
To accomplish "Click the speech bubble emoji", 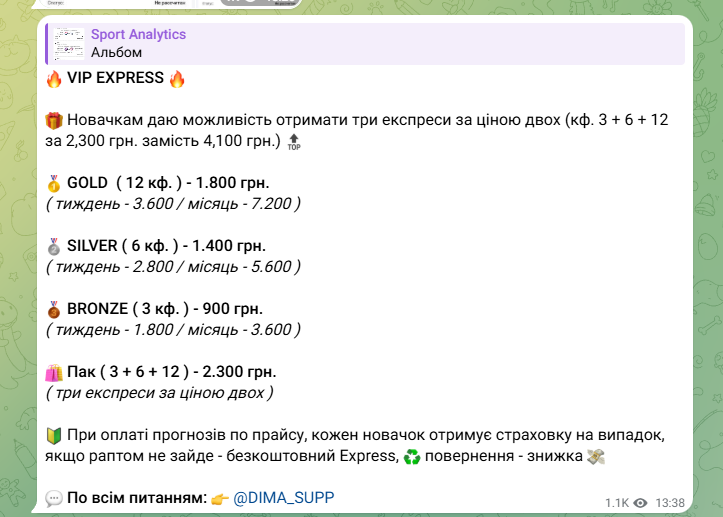I will click(x=54, y=498).
